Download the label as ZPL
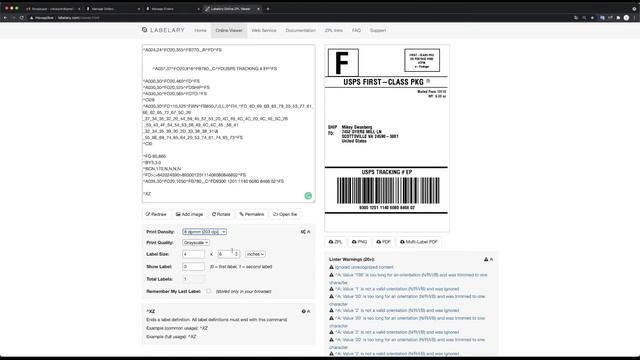The height and width of the screenshot is (360, 640). click(x=336, y=242)
